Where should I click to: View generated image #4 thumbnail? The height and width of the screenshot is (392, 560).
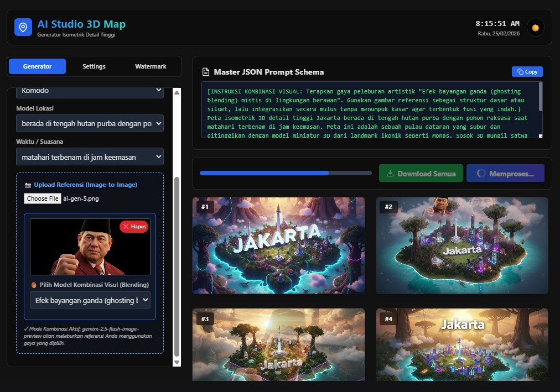click(x=462, y=344)
